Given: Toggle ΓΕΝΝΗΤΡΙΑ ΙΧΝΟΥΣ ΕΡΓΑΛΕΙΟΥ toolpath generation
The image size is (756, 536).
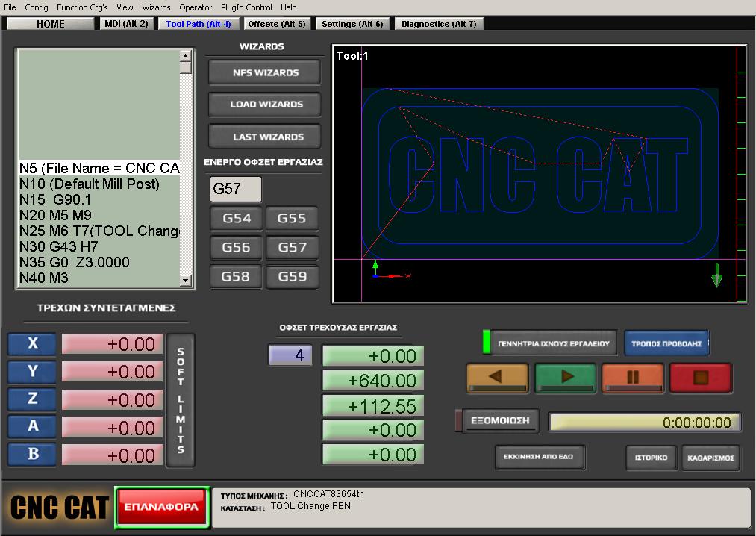Looking at the screenshot, I should click(552, 343).
